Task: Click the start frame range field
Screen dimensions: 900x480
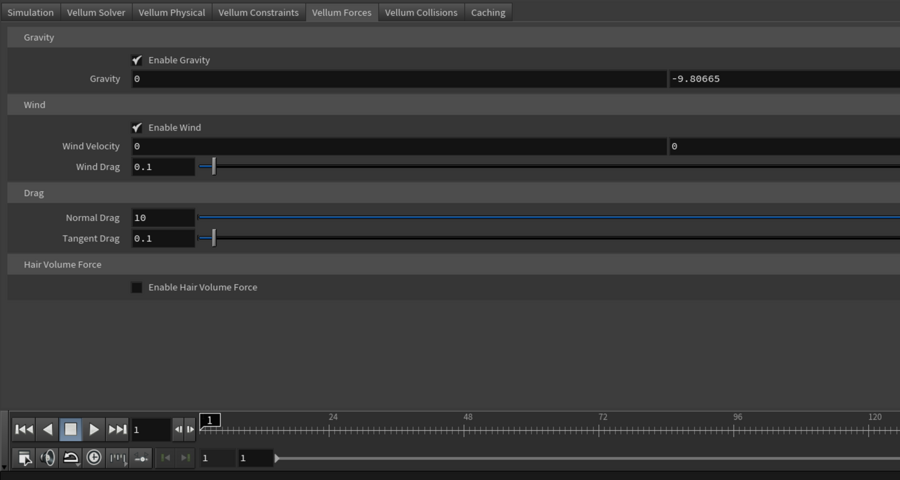Action: (217, 458)
